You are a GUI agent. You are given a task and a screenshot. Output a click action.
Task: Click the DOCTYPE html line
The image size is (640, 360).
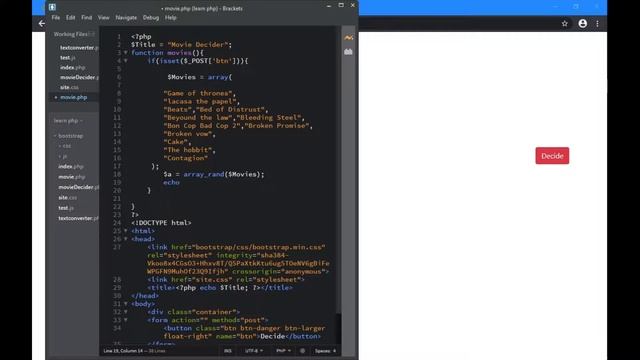161,223
